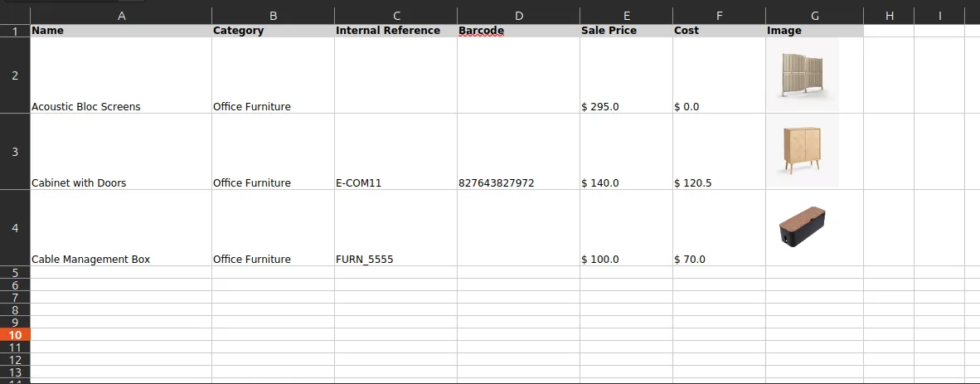980x384 pixels.
Task: Select the FURN_5555 reference cell
Action: click(395, 227)
